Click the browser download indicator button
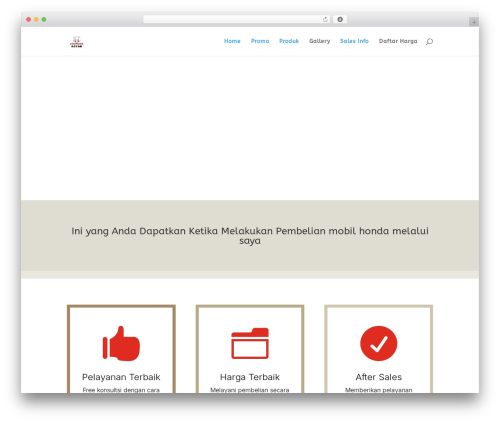This screenshot has width=500, height=423. pyautogui.click(x=340, y=20)
